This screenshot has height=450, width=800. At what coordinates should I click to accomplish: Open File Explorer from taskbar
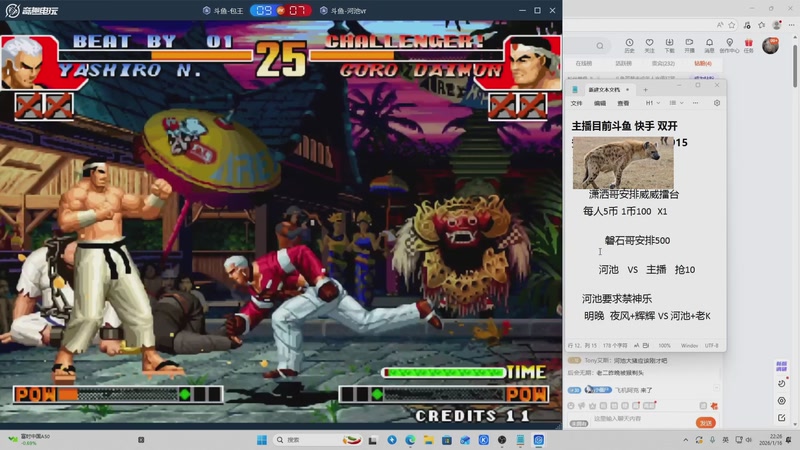pyautogui.click(x=429, y=440)
